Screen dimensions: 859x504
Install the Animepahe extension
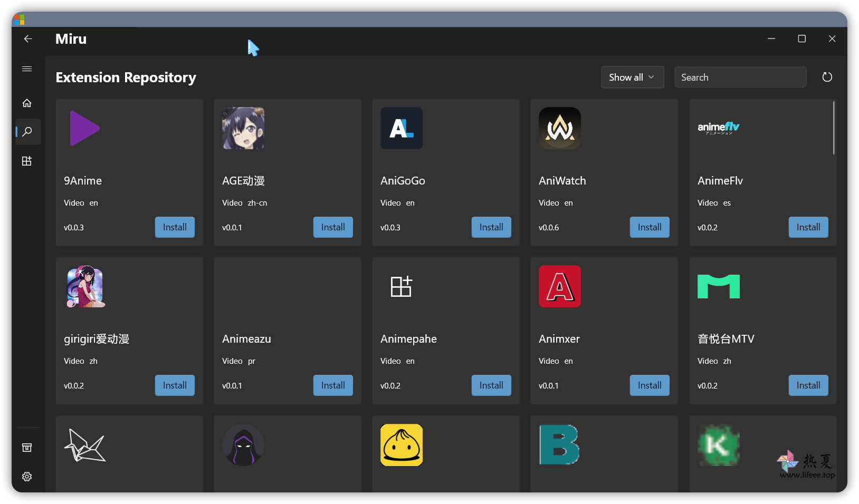coord(491,385)
